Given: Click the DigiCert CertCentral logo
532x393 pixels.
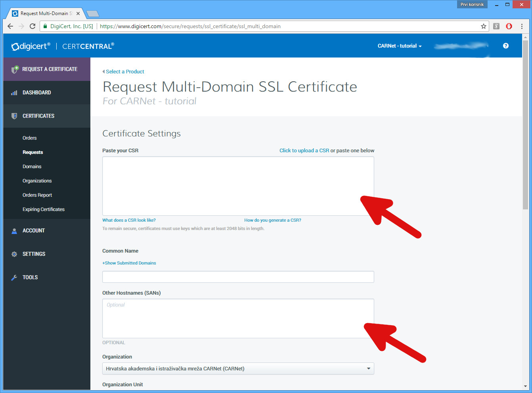Looking at the screenshot, I should (x=63, y=46).
